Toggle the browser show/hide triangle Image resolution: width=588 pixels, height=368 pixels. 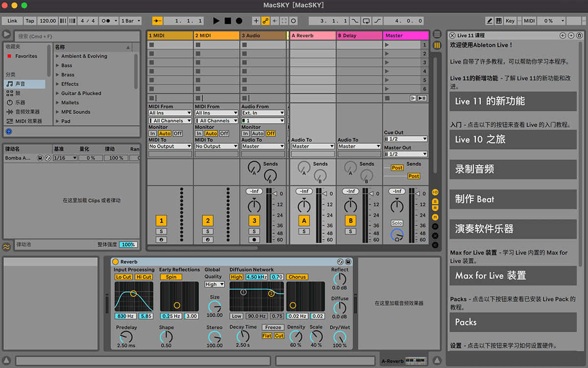tap(6, 34)
